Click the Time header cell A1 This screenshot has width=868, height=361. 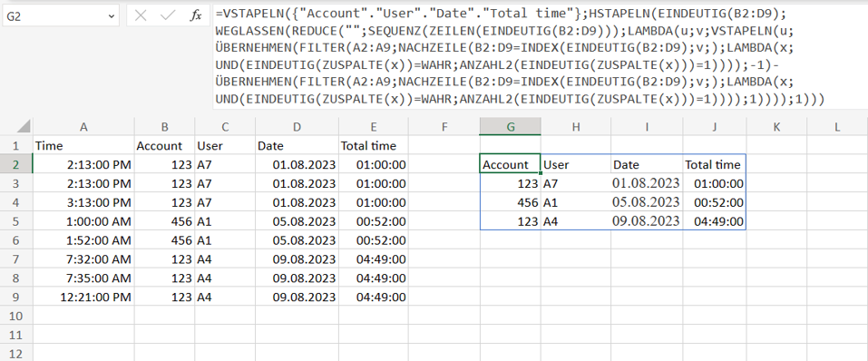tap(83, 146)
